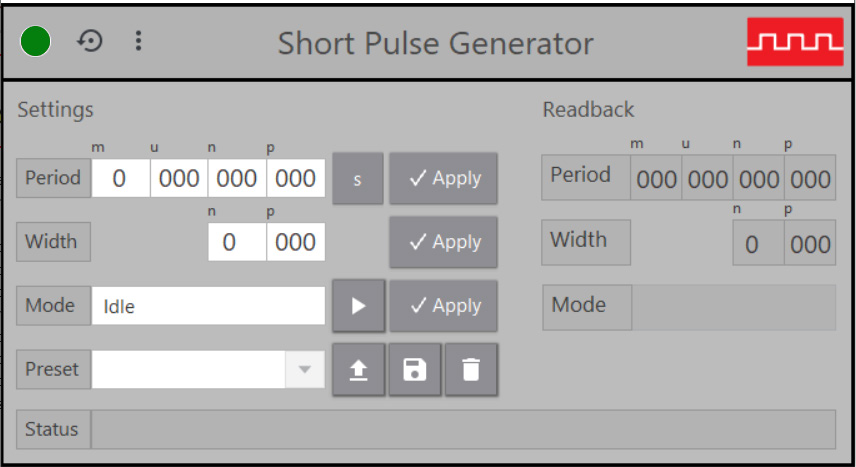Click the green status indicator circle
Screen dimensions: 856x467
(36, 42)
